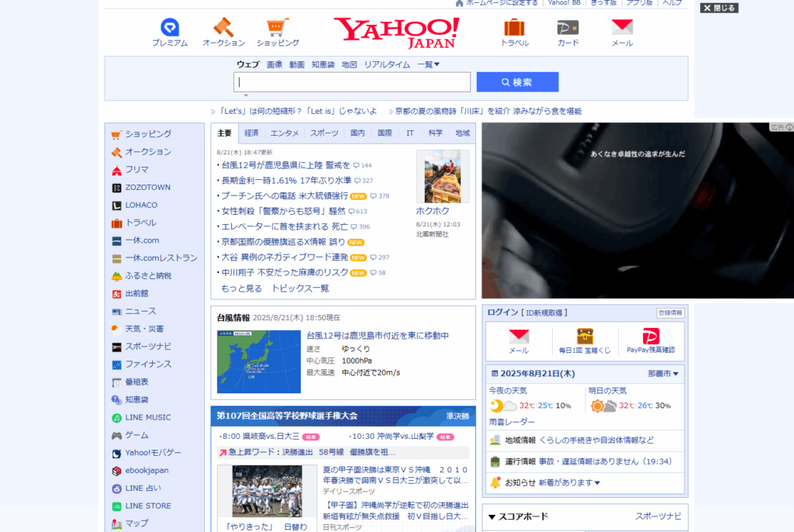The width and height of the screenshot is (794, 532).
Task: Open フリマ in the left sidebar
Action: pos(136,170)
